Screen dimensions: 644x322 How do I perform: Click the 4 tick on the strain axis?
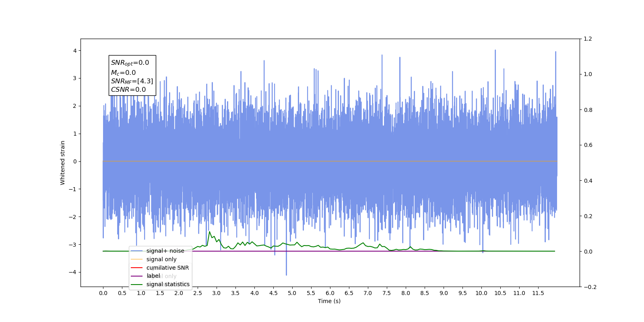coord(75,51)
